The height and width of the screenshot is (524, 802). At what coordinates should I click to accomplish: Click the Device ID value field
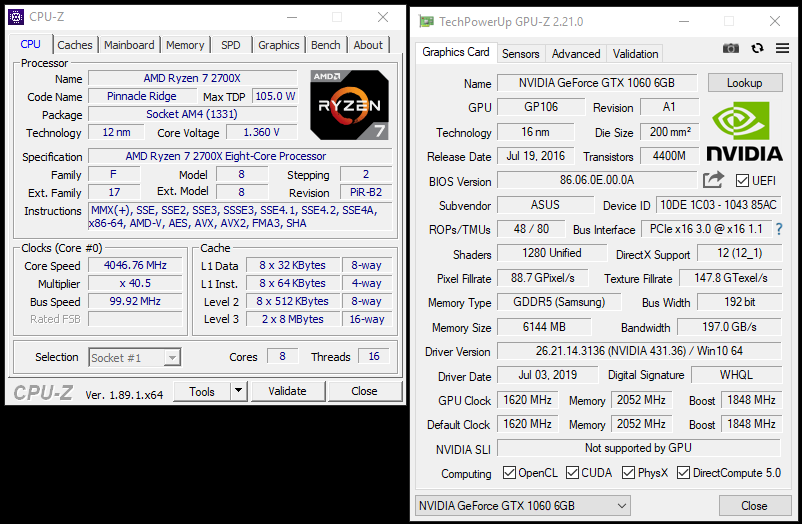pyautogui.click(x=719, y=205)
